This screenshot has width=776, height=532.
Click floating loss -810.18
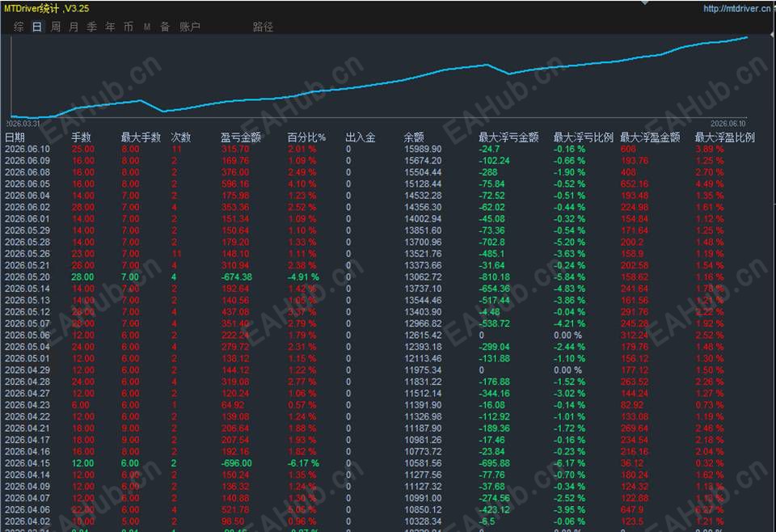click(x=495, y=277)
